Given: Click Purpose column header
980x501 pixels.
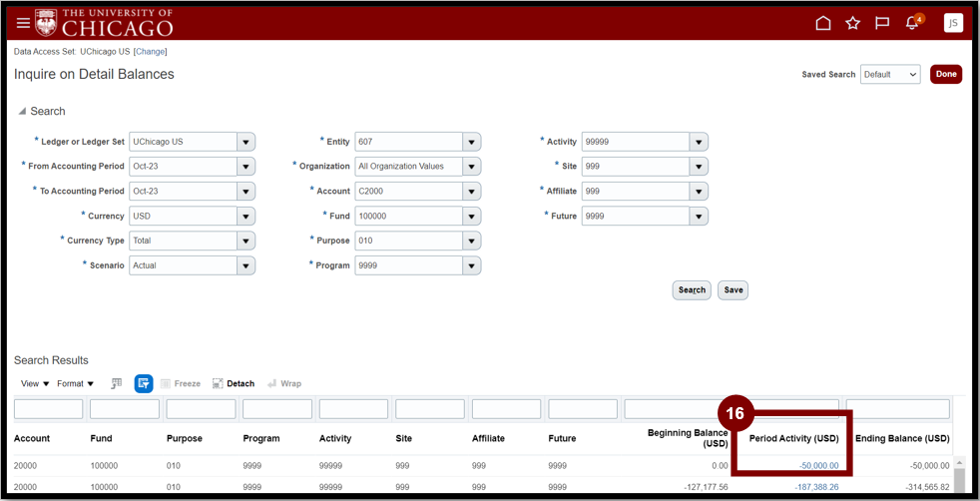Looking at the screenshot, I should pyautogui.click(x=185, y=438).
